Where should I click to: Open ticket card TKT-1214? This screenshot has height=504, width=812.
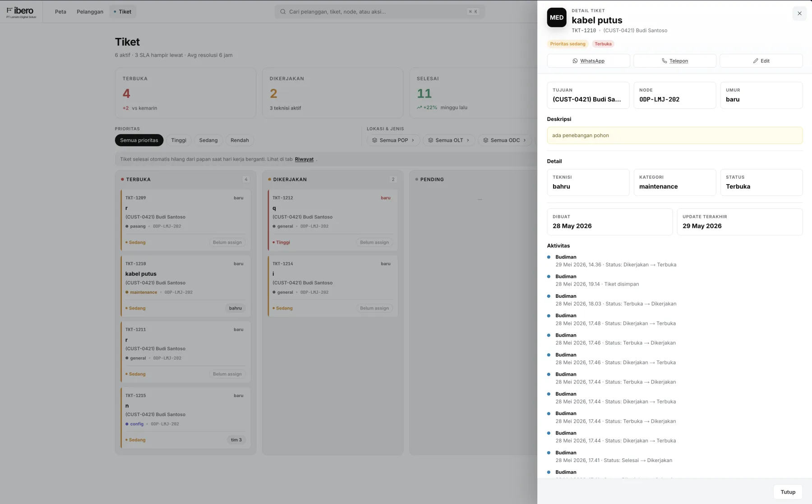coord(332,286)
